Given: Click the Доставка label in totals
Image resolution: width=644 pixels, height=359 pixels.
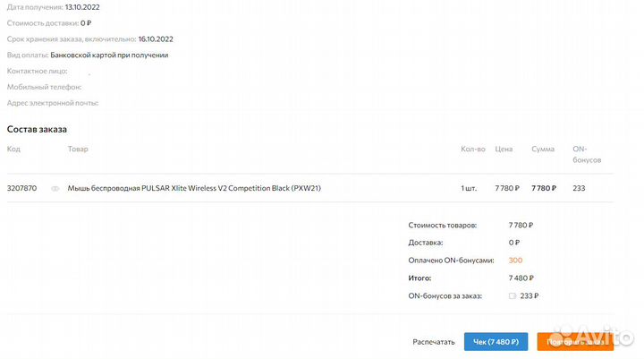Looking at the screenshot, I should [426, 243].
